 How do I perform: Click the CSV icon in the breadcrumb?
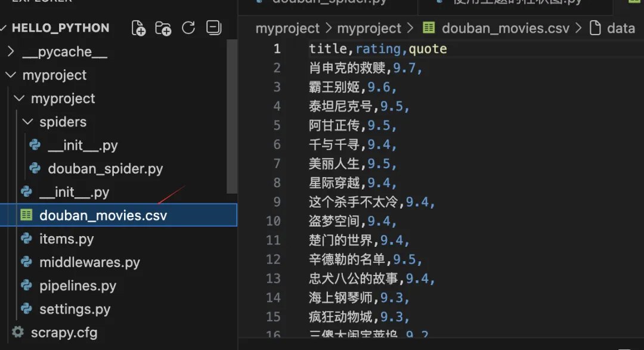pos(429,27)
